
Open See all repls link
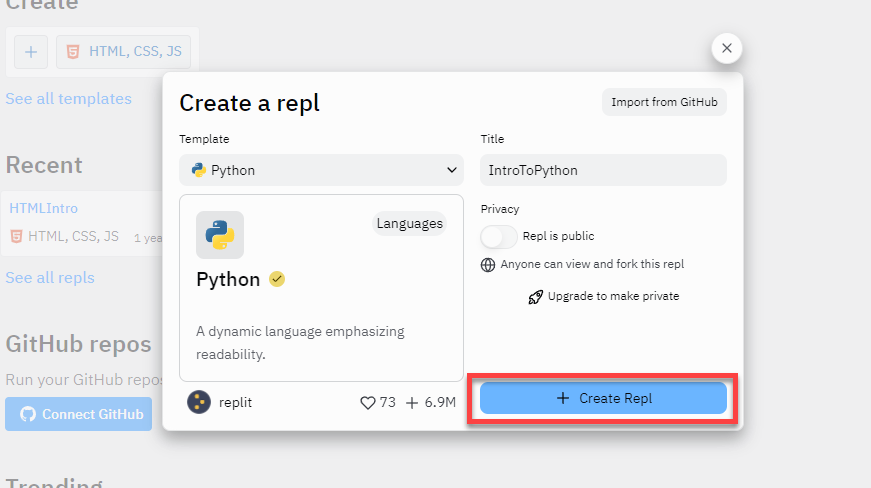point(50,278)
